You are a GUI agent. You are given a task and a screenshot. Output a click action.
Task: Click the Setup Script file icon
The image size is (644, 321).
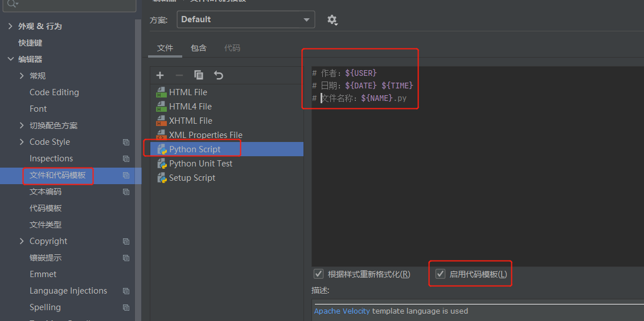(x=161, y=177)
